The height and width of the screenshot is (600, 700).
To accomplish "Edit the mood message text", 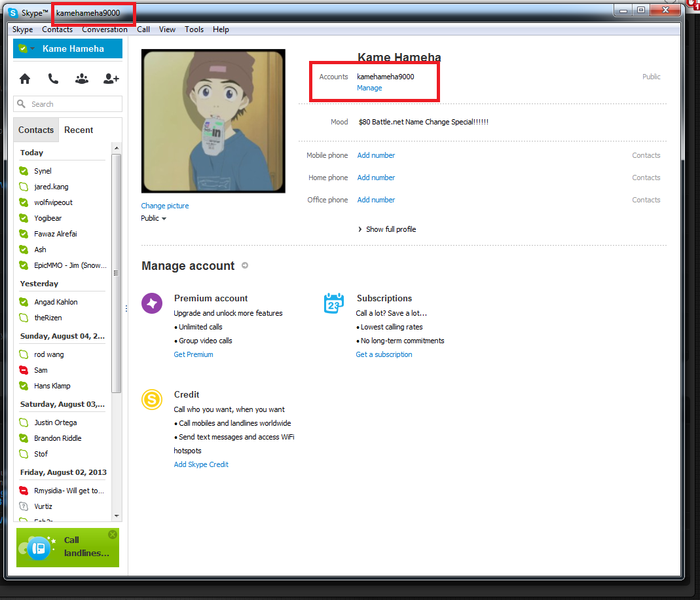I will [423, 122].
